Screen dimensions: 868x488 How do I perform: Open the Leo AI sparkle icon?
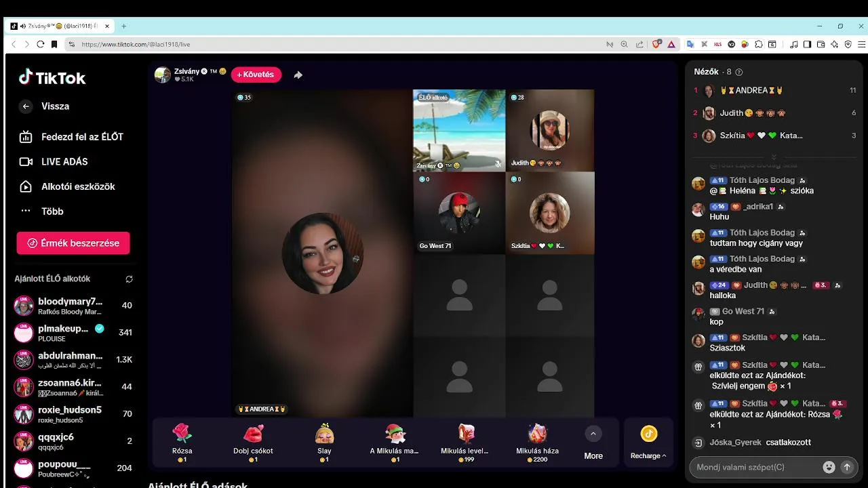(834, 44)
